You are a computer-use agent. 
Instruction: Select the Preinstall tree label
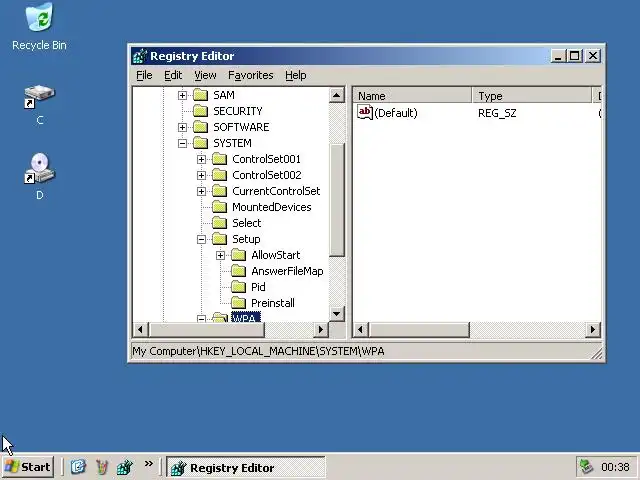[273, 303]
